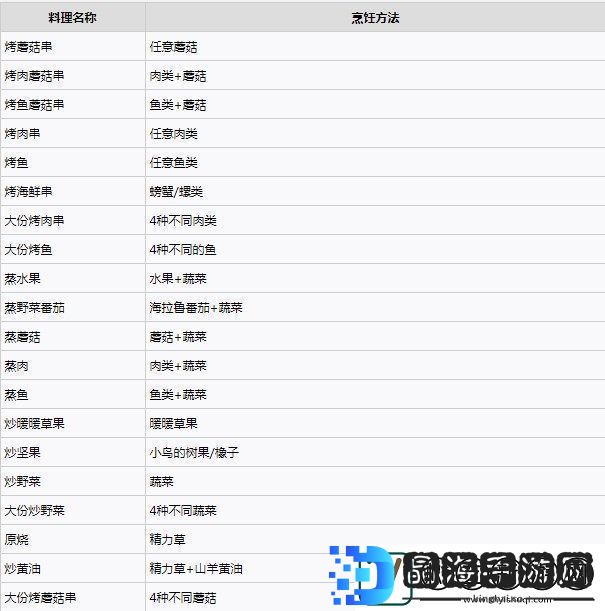Click the 精力草 recipe in 原烧 row
This screenshot has height=611, width=605.
pyautogui.click(x=168, y=539)
